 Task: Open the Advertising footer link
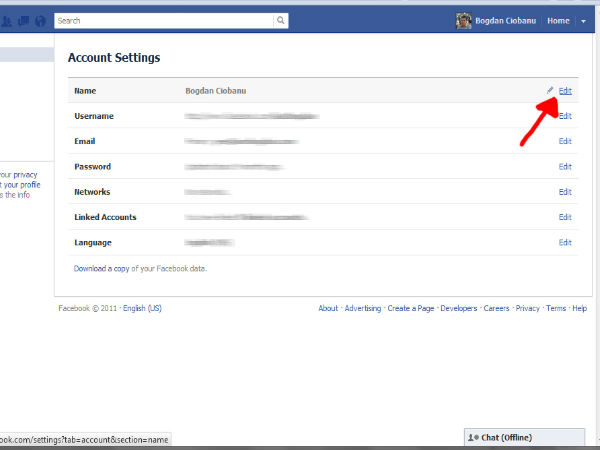[x=363, y=308]
